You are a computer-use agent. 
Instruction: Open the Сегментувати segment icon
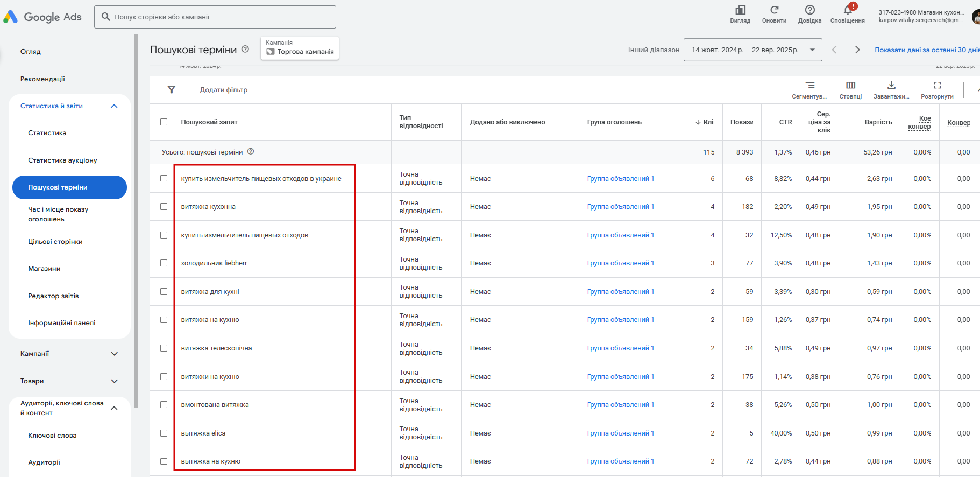coord(809,86)
